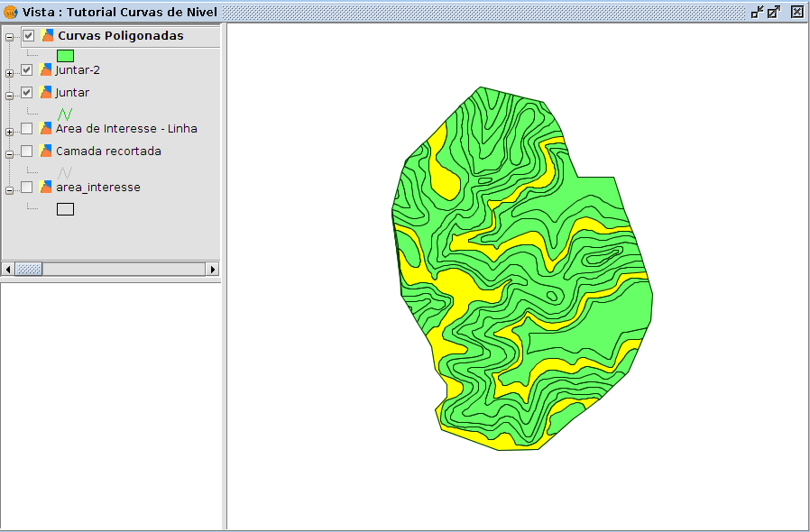
Task: Restore the Vista window using the restore button
Action: pyautogui.click(x=757, y=12)
